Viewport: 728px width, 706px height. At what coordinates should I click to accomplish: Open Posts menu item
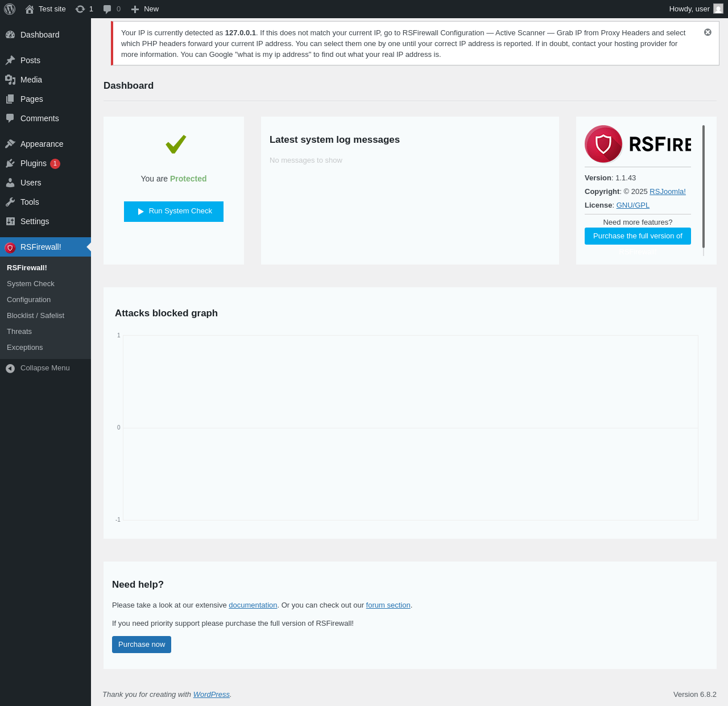45,60
